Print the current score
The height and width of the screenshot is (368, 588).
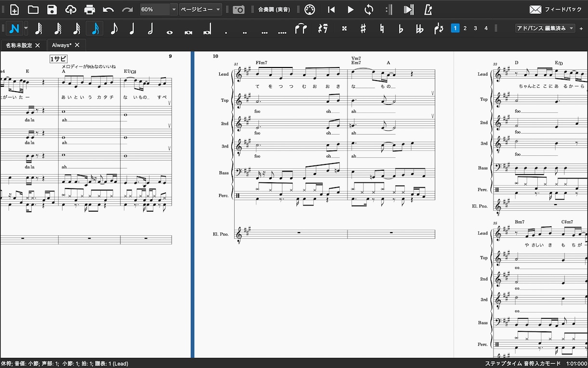[x=90, y=9]
